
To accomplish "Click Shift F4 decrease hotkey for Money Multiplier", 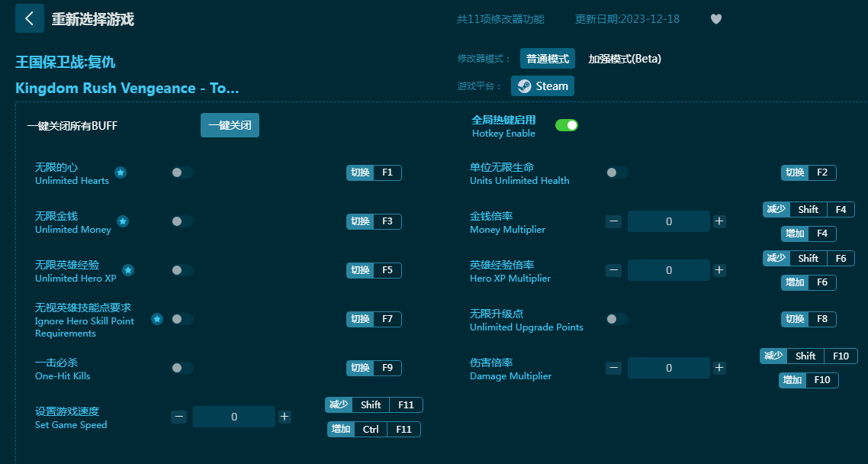I will point(809,209).
